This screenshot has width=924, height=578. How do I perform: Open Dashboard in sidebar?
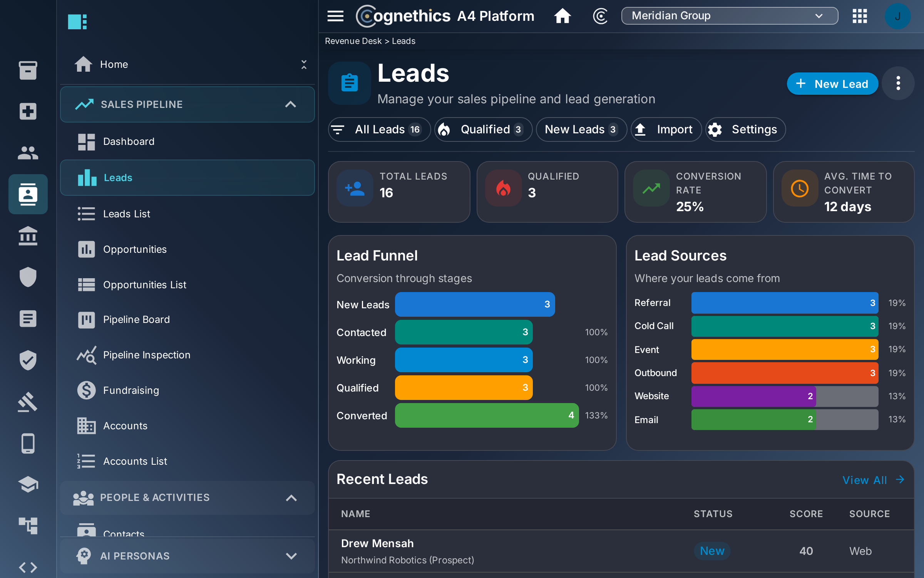click(187, 141)
